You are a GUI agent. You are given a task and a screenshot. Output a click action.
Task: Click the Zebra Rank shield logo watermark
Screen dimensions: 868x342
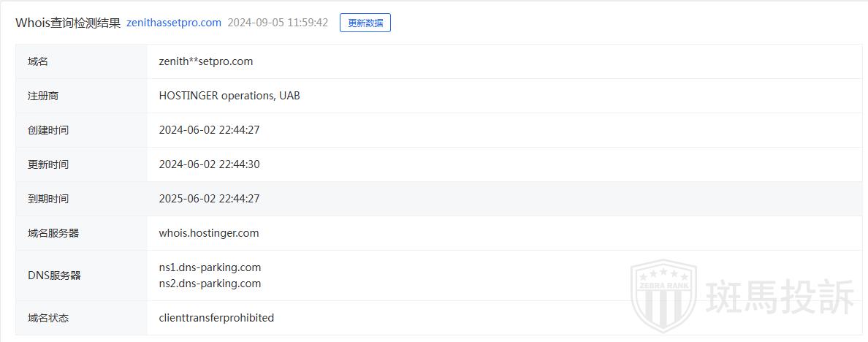(663, 294)
